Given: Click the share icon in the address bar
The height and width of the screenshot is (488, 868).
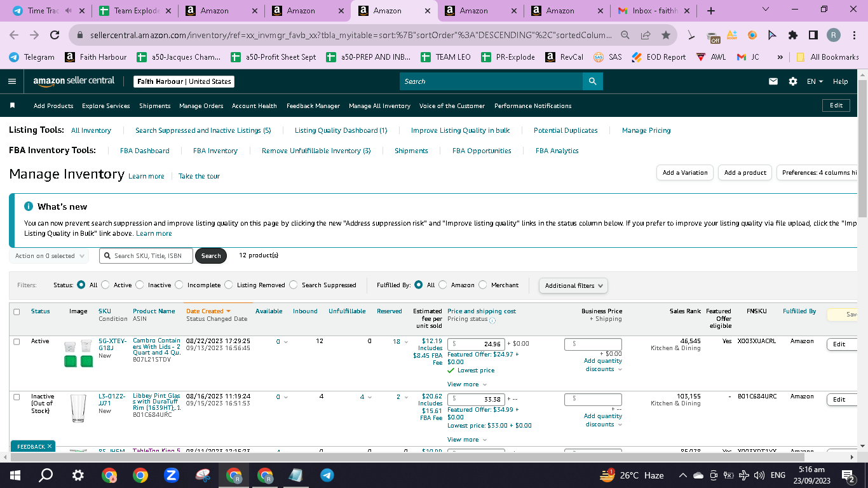Looking at the screenshot, I should click(x=646, y=35).
